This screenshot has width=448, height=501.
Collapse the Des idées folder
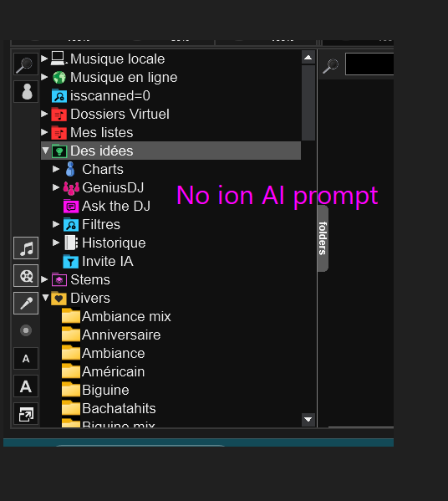tap(45, 151)
